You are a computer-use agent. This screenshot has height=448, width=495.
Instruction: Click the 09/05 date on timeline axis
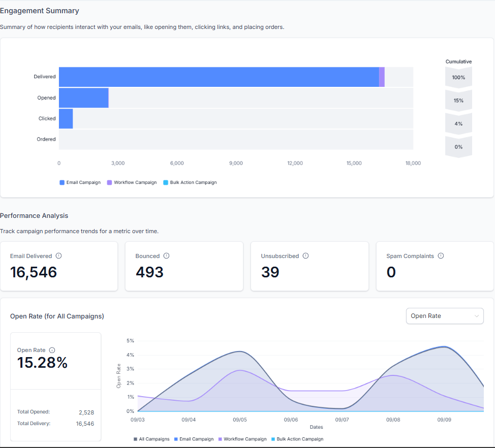tap(240, 420)
